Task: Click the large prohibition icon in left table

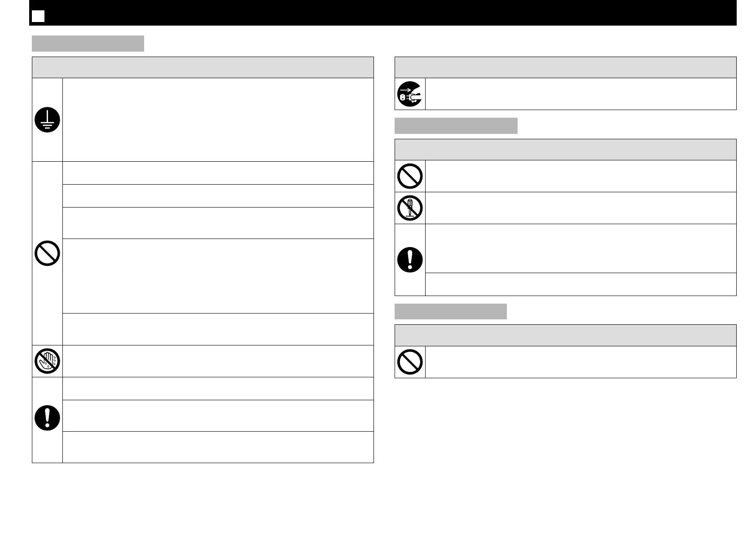Action: point(47,253)
